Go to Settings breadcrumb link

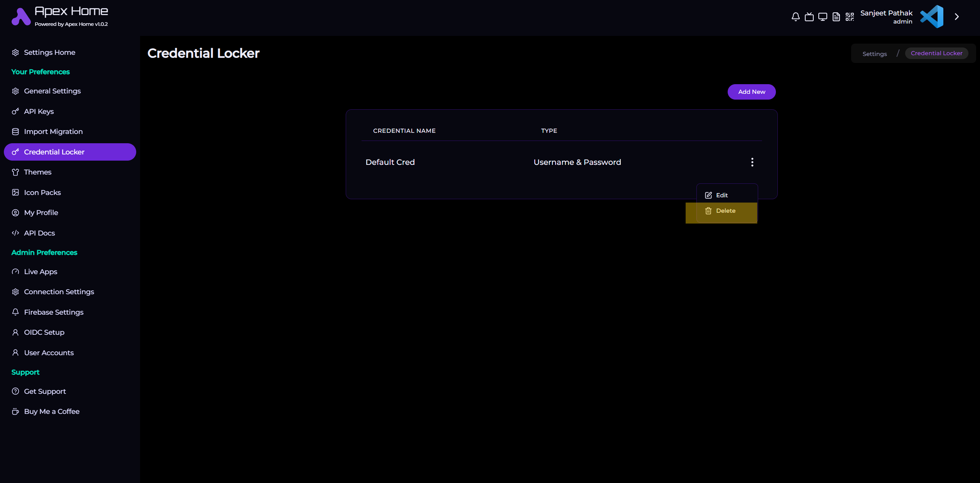[x=874, y=54]
